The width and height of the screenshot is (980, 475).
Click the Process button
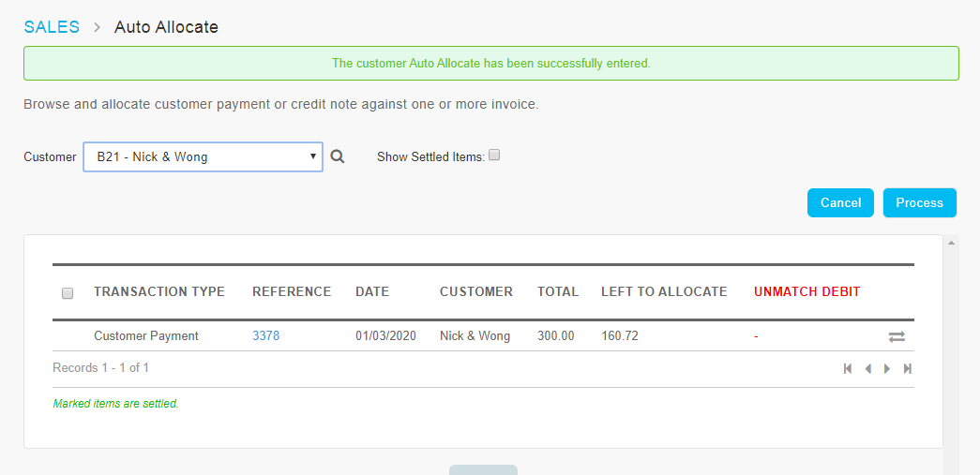tap(919, 203)
